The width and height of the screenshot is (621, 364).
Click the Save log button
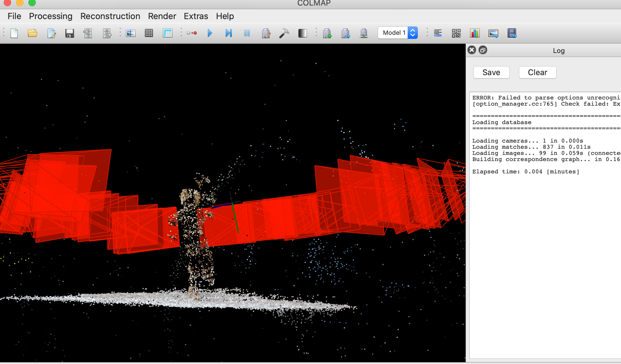(x=491, y=72)
